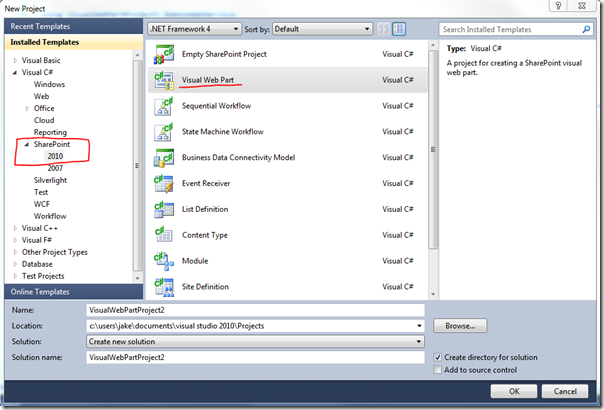The image size is (604, 410).
Task: Switch to medium icons list view
Action: pyautogui.click(x=399, y=29)
